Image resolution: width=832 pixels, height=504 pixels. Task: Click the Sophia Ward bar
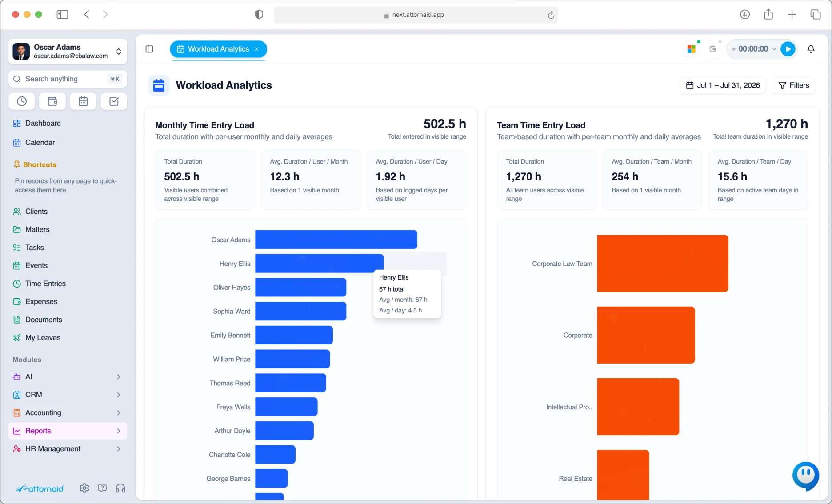coord(300,311)
